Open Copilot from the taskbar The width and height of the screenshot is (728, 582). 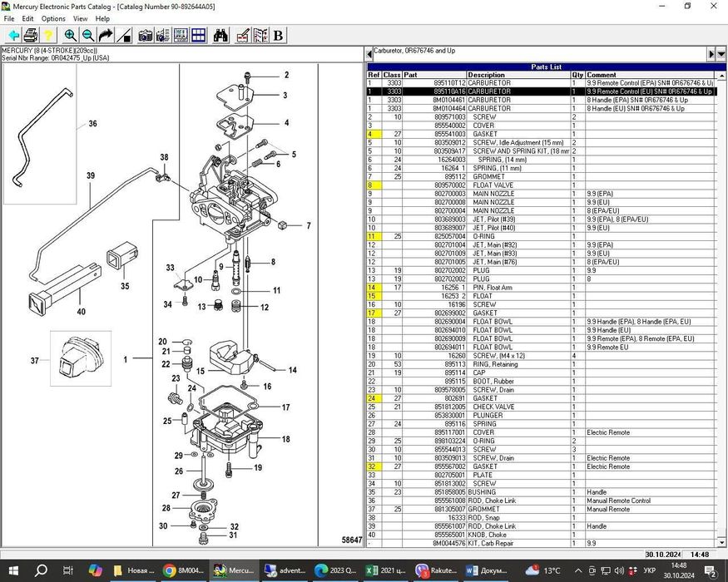[x=95, y=570]
